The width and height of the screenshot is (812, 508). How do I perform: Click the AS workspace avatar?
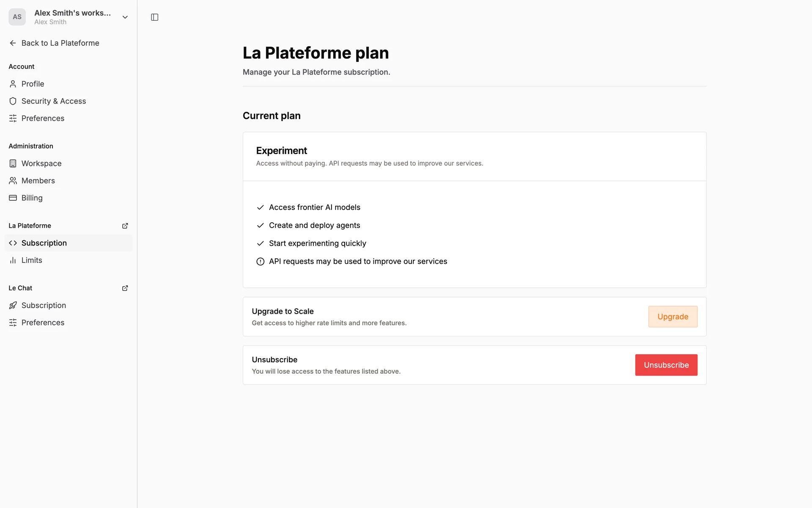click(17, 17)
